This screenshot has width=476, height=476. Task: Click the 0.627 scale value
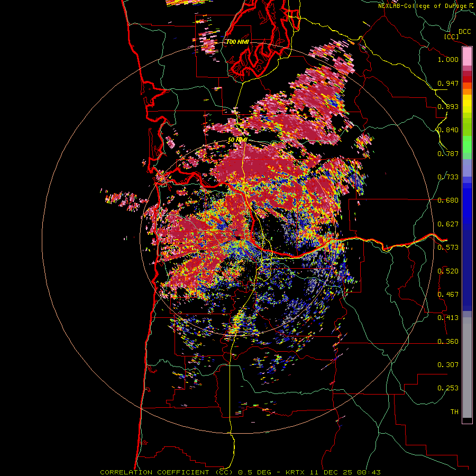448,224
